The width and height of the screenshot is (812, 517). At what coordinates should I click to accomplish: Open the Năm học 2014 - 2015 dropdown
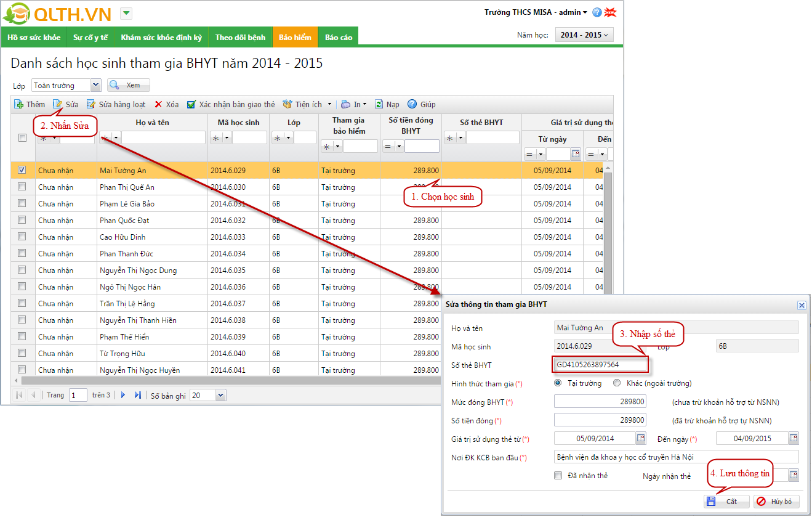click(x=584, y=35)
